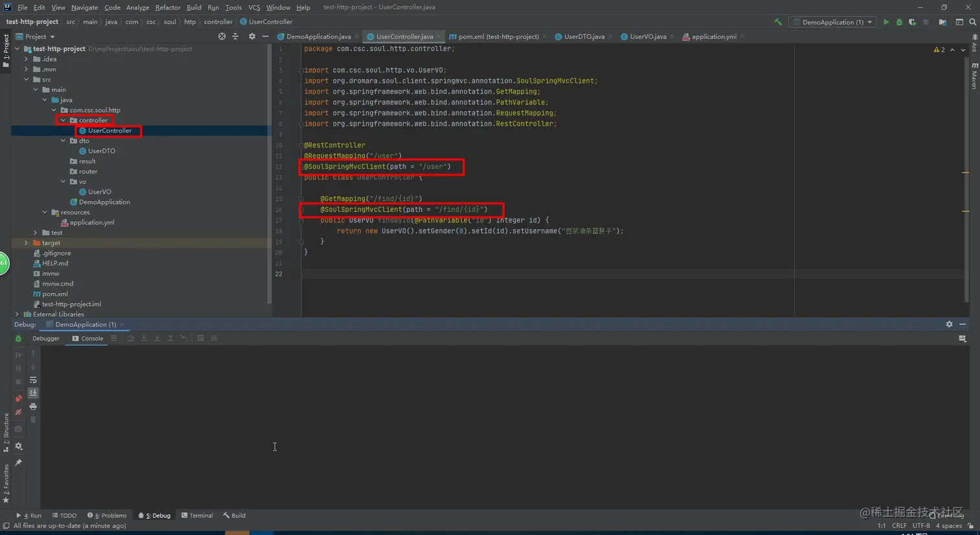Print the console output using the printer icon

coord(33,407)
